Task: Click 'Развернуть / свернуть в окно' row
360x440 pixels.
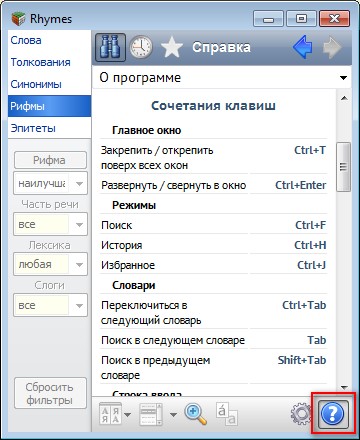Action: 174,185
